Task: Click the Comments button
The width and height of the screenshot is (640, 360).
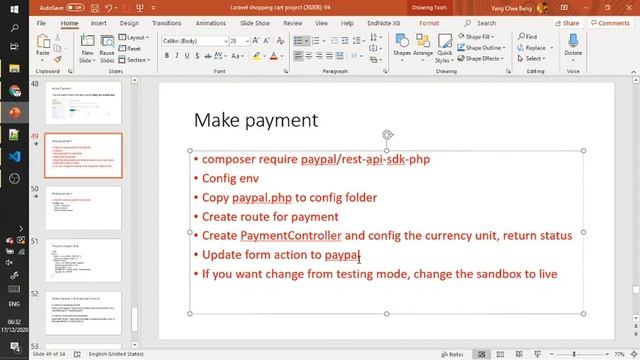Action: click(611, 23)
